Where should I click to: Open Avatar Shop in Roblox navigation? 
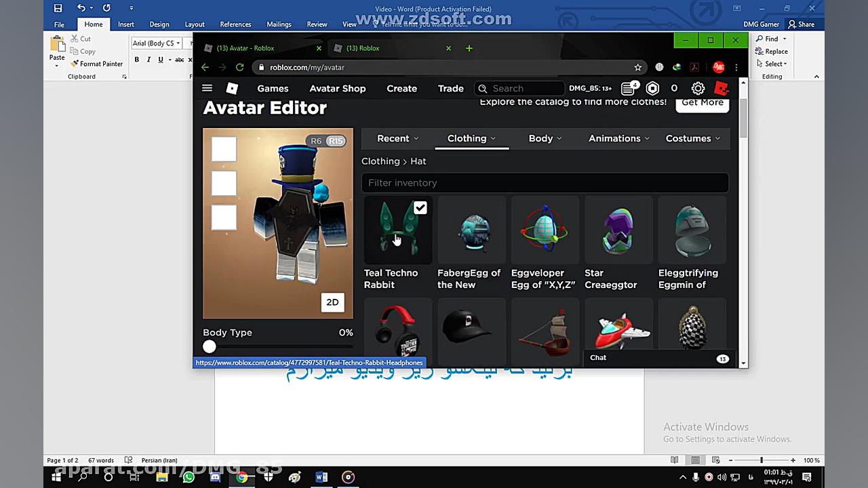pos(338,88)
